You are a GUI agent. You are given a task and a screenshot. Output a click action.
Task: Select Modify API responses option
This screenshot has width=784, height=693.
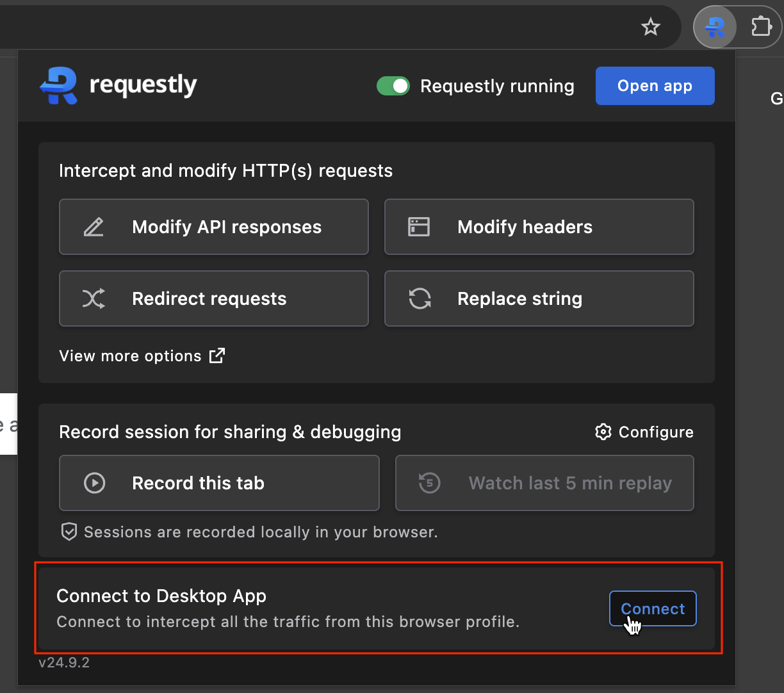click(214, 227)
